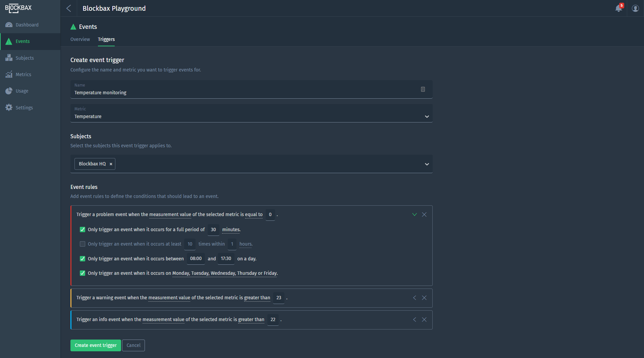Switch to the Overview tab

pos(80,40)
